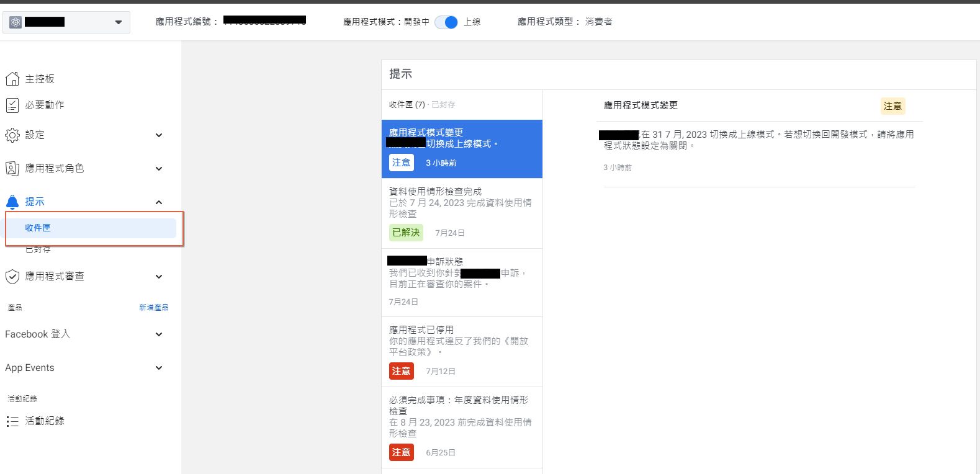The image size is (980, 474).
Task: Click the app review shield icon
Action: pyautogui.click(x=12, y=277)
